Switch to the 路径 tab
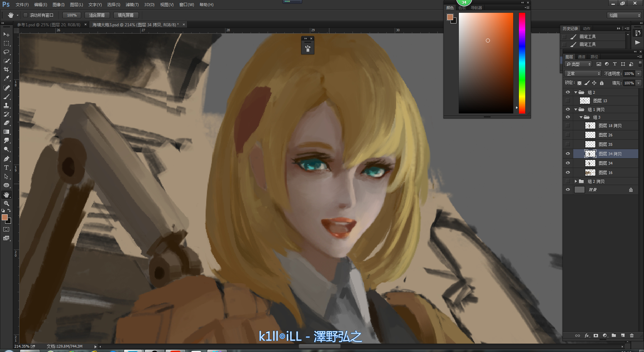 pos(594,57)
